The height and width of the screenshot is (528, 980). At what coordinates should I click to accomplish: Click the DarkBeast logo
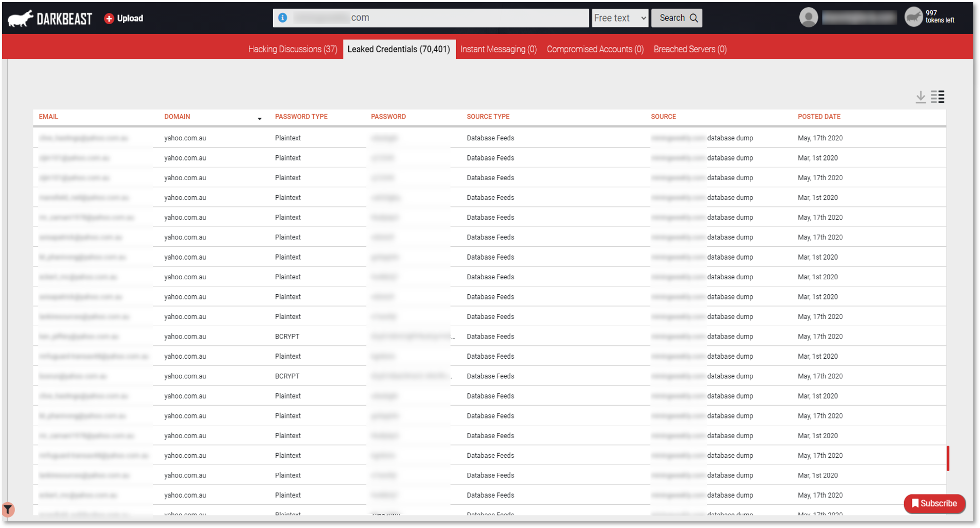[x=50, y=19]
